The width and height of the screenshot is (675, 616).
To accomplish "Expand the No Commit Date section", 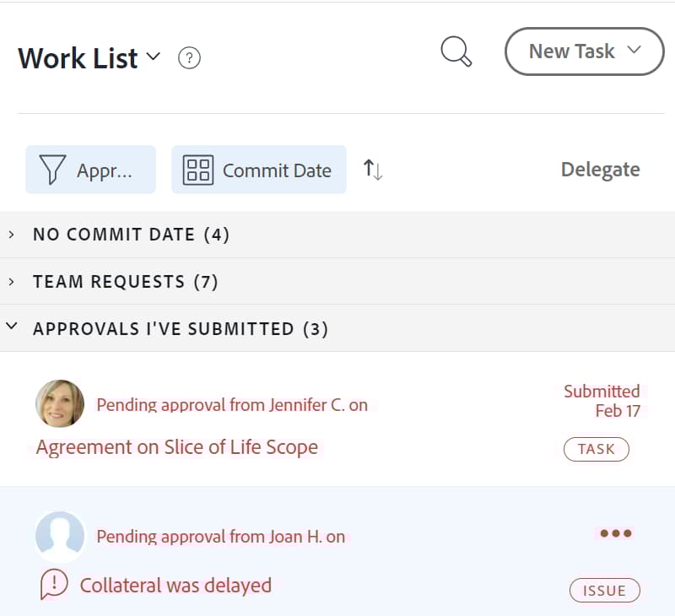I will tap(12, 235).
